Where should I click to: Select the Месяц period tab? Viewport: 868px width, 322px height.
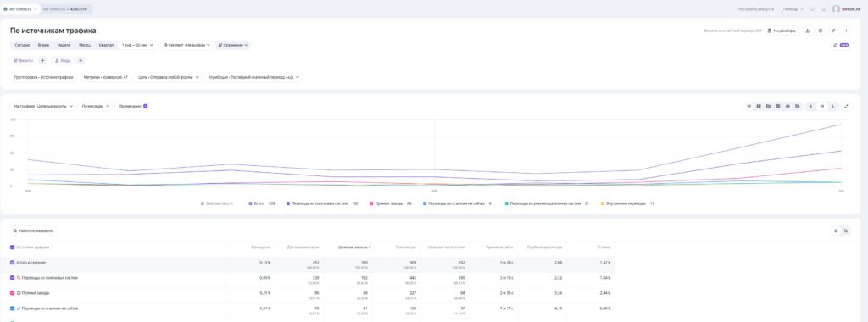[85, 45]
